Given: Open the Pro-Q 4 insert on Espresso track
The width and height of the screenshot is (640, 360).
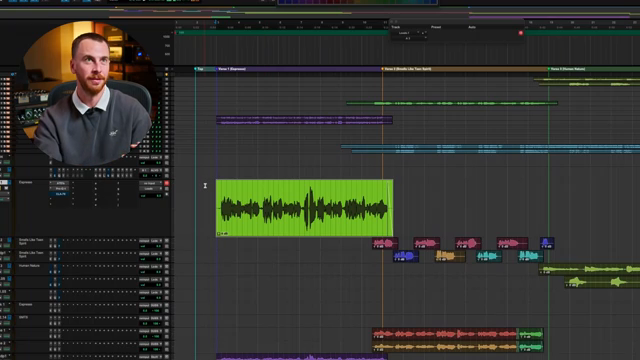Looking at the screenshot, I should coord(60,189).
